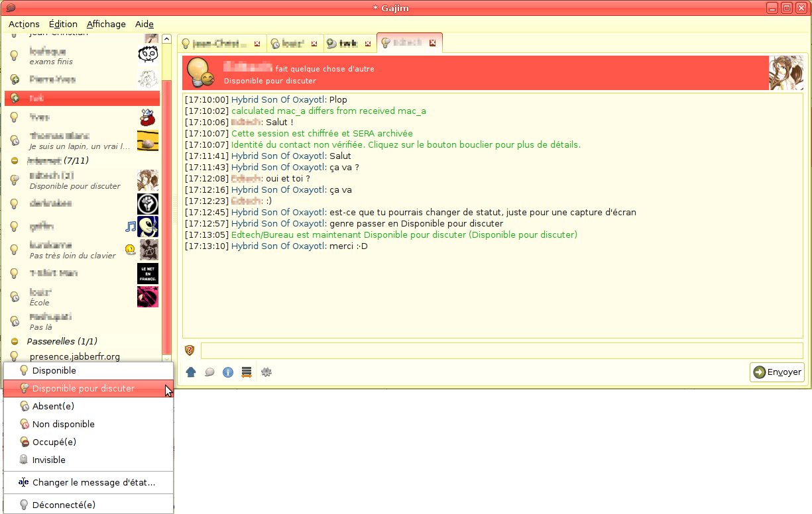Open the Aide menu
The width and height of the screenshot is (812, 514).
point(145,24)
